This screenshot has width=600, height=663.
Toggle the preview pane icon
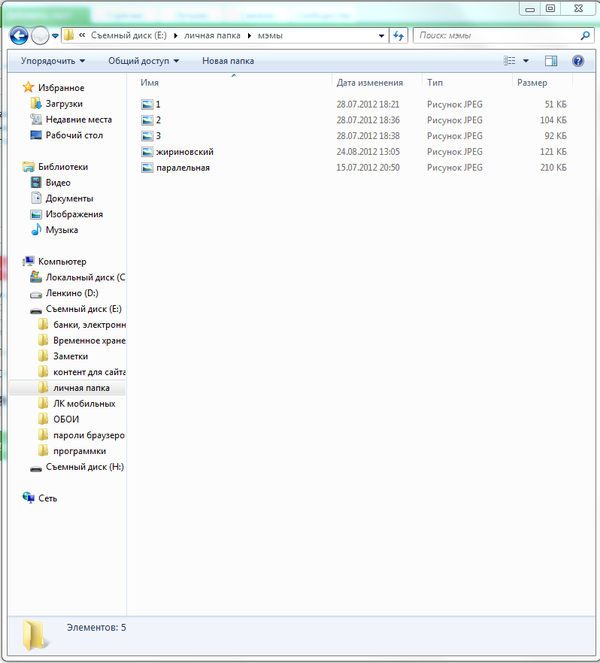pos(551,61)
